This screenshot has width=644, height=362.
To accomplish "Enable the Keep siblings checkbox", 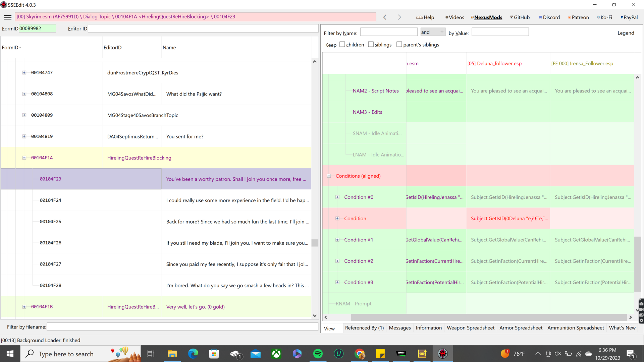I will (371, 44).
